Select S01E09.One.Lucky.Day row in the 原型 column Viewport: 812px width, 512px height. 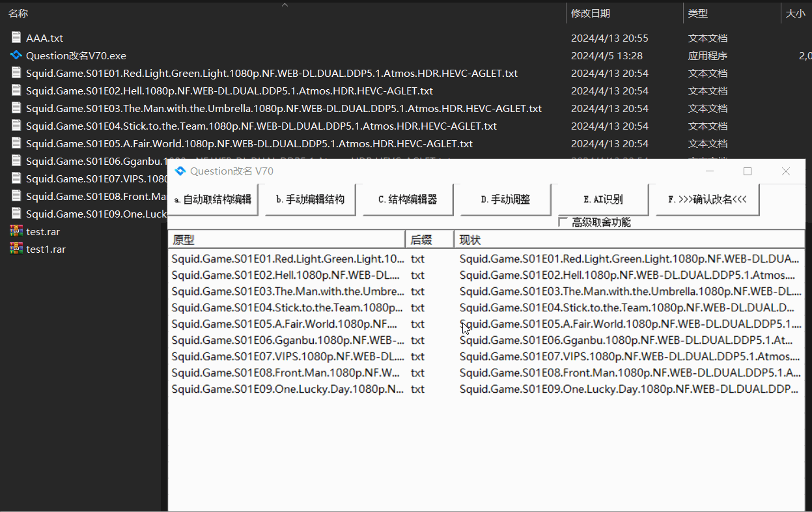[288, 389]
